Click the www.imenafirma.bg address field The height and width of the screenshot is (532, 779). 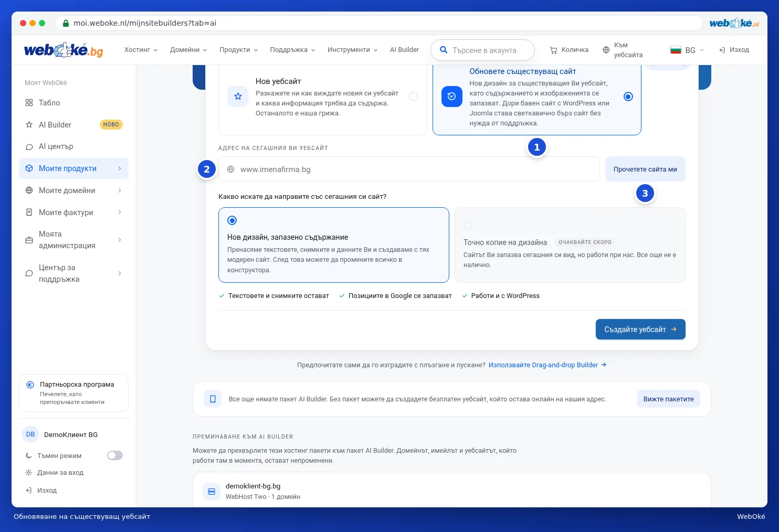coord(409,169)
